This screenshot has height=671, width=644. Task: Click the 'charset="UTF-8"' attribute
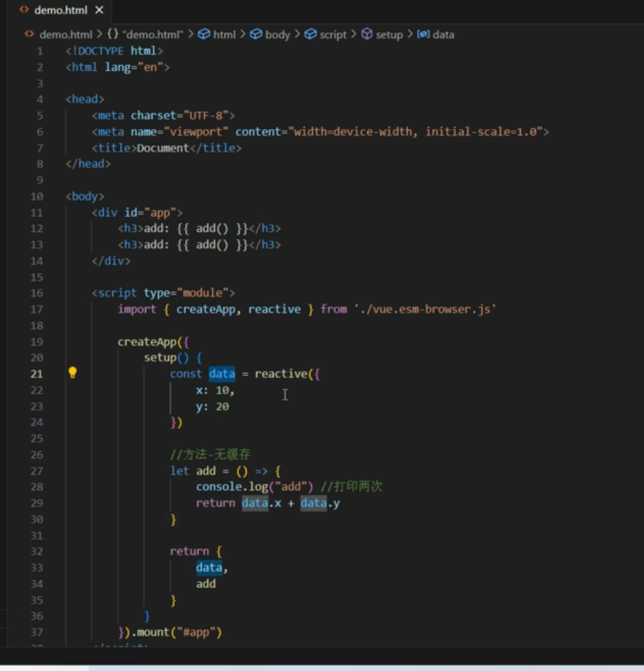point(179,115)
